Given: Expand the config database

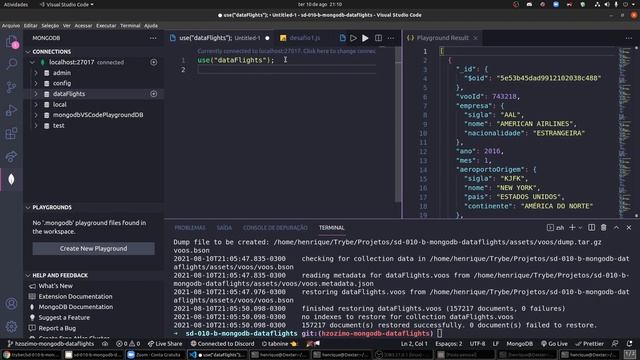Looking at the screenshot, I should (36, 83).
